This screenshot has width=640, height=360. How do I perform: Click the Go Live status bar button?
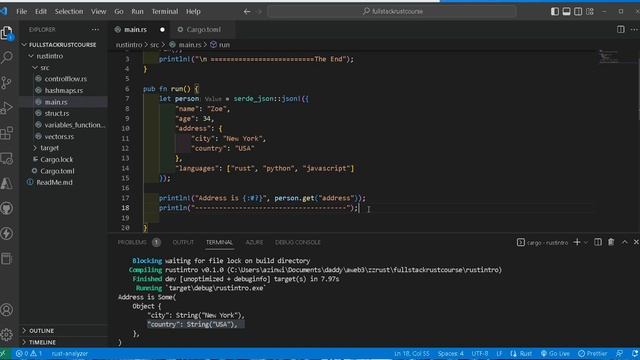coord(555,353)
